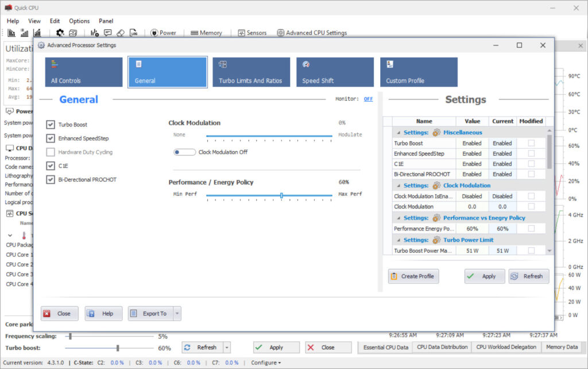The height and width of the screenshot is (369, 588).
Task: Open the CPU Workload Delegation tab
Action: (x=506, y=347)
